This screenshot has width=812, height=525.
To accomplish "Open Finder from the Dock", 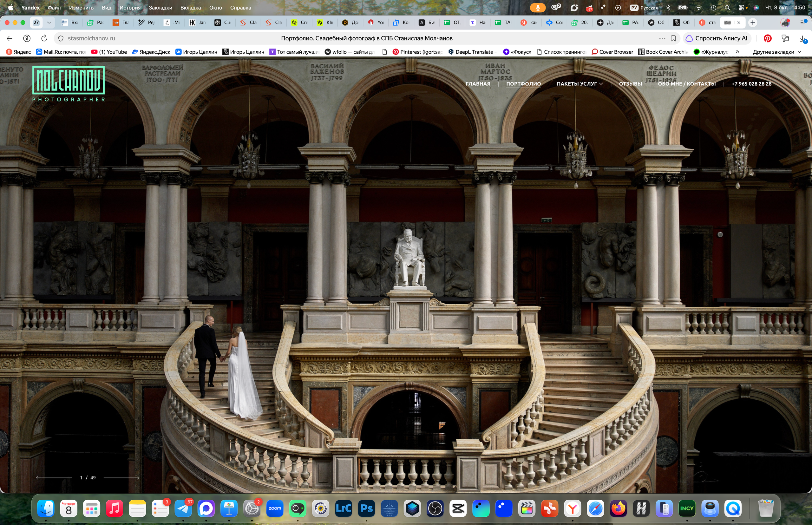I will [x=46, y=509].
